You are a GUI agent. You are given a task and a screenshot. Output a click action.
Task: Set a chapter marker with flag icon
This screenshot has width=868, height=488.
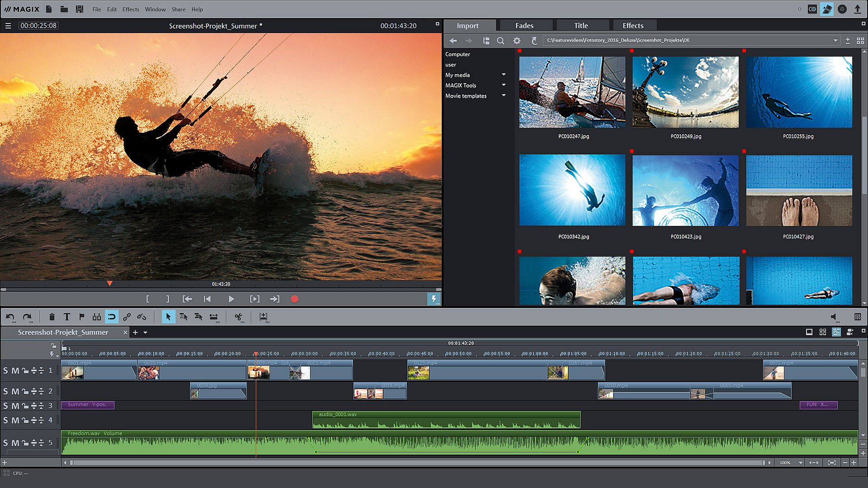[x=82, y=317]
